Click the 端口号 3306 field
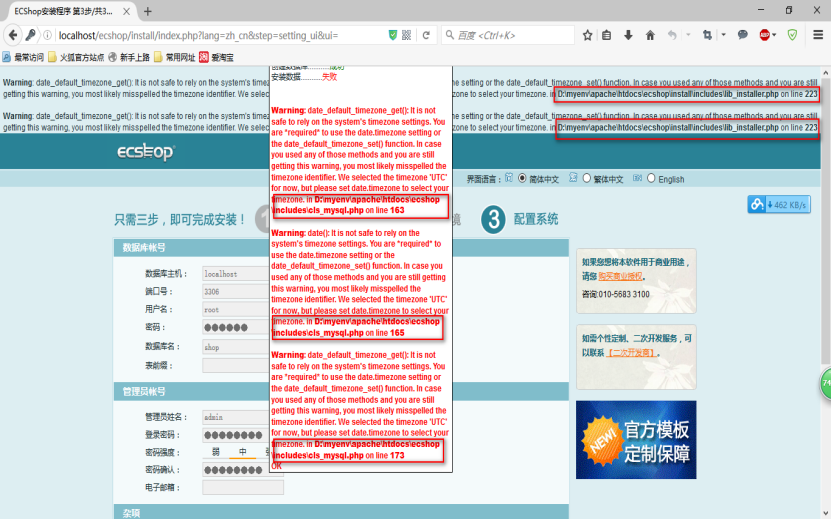 point(236,292)
